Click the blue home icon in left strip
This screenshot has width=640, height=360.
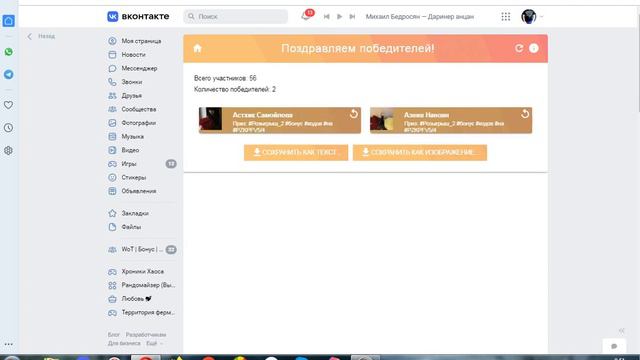(9, 21)
